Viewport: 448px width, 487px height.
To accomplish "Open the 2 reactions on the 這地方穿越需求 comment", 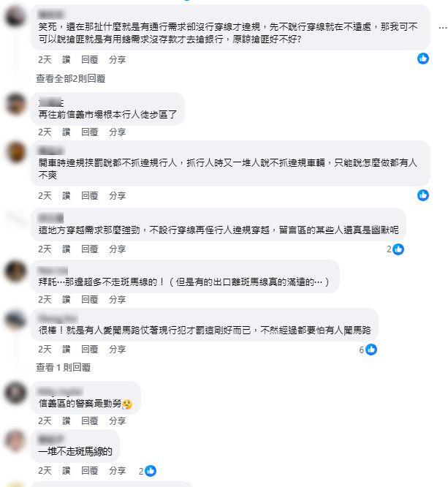I will click(x=395, y=249).
